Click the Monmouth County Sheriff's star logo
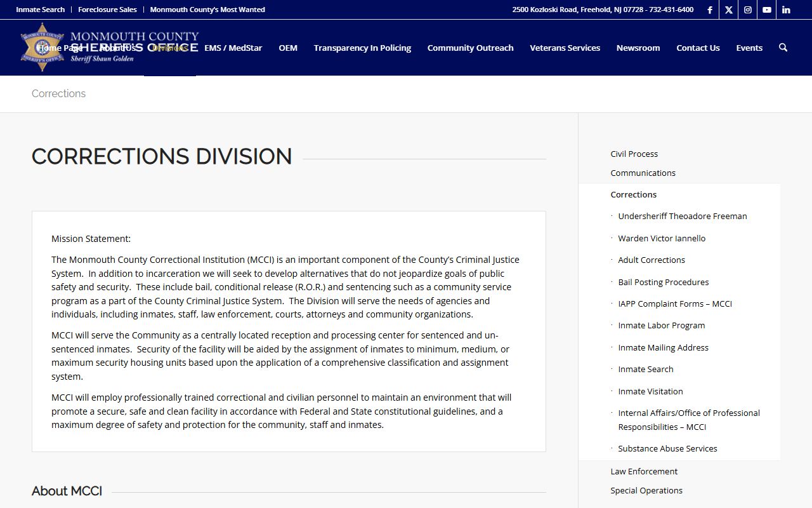The height and width of the screenshot is (508, 812). pyautogui.click(x=42, y=48)
